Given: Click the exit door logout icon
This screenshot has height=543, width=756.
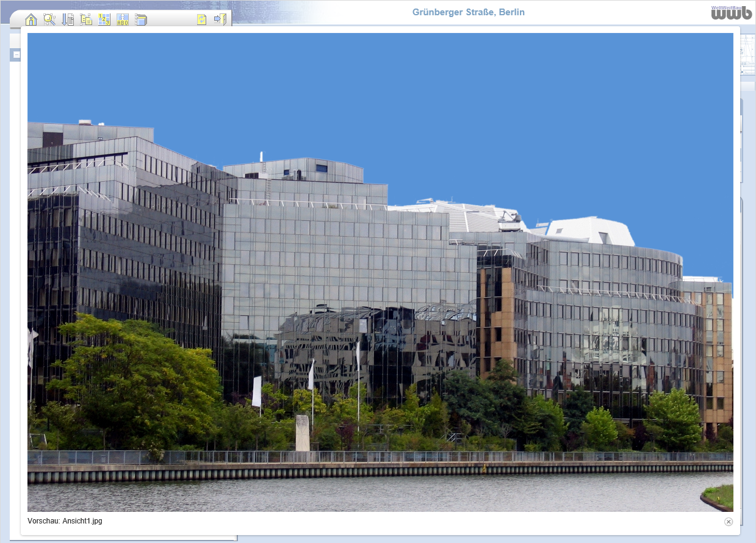Looking at the screenshot, I should [x=220, y=20].
